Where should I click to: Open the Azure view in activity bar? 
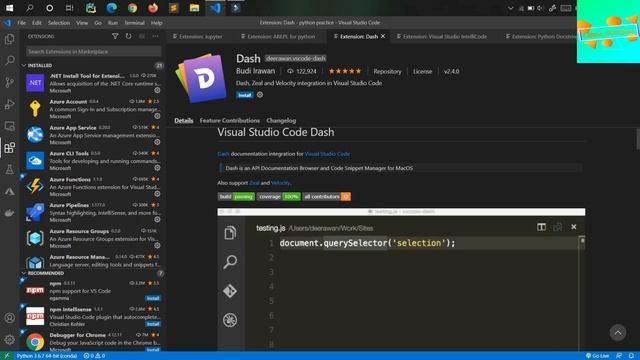(x=9, y=191)
